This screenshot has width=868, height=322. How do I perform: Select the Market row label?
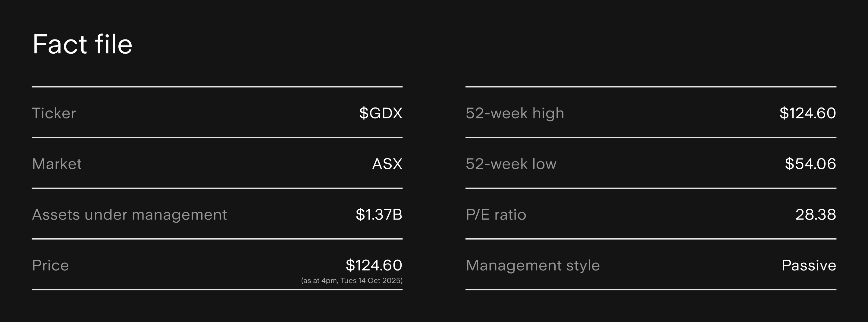click(x=57, y=164)
